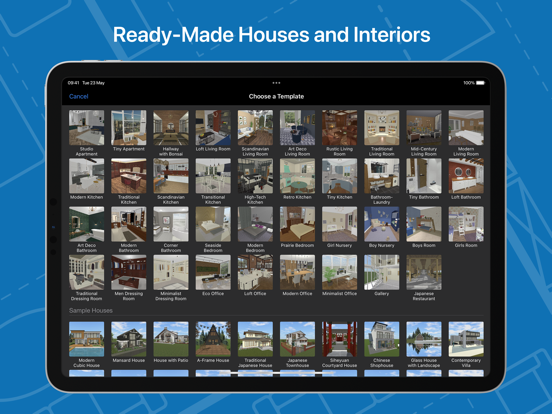Select the High-Tech Kitchen template
The width and height of the screenshot is (552, 414).
click(255, 176)
